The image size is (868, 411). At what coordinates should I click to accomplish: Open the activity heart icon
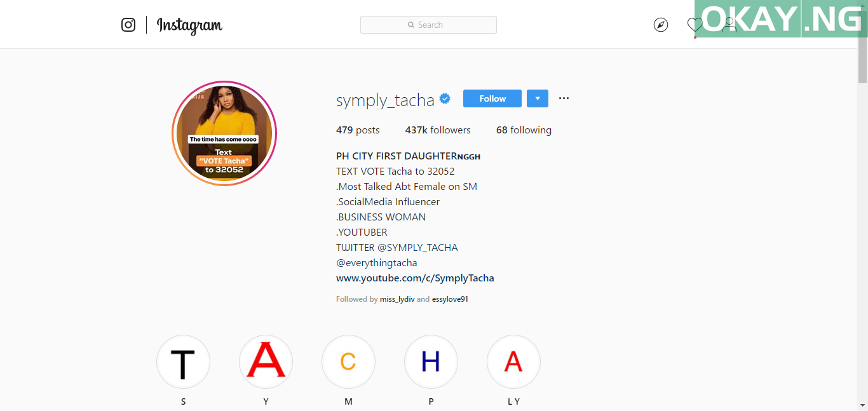tap(695, 25)
